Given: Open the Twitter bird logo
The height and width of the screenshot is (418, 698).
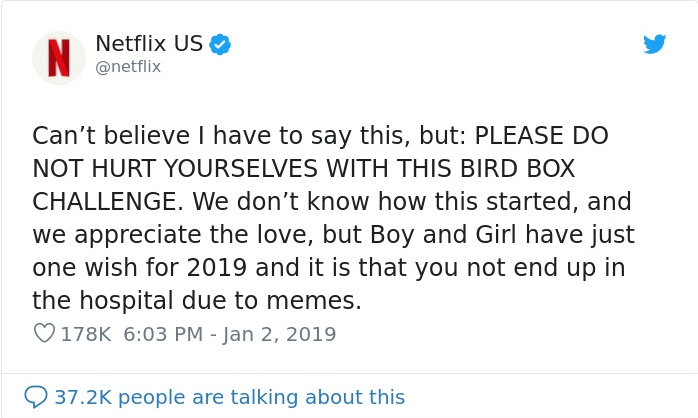Looking at the screenshot, I should pyautogui.click(x=654, y=44).
